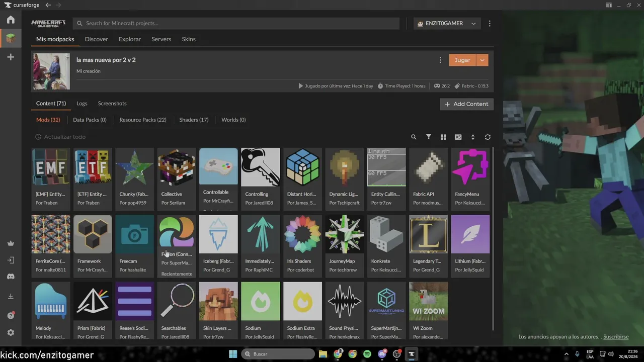Open the settings gear in the sidebar

pyautogui.click(x=11, y=333)
